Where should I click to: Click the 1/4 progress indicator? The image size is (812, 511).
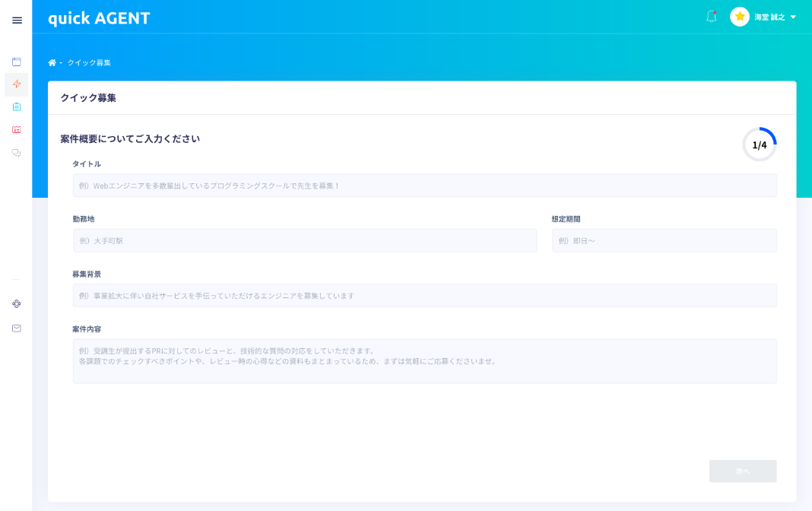tap(760, 144)
